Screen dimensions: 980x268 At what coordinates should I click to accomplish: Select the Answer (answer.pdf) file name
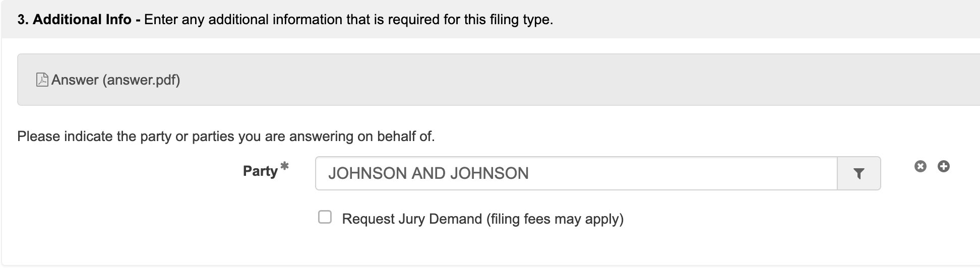pyautogui.click(x=115, y=80)
